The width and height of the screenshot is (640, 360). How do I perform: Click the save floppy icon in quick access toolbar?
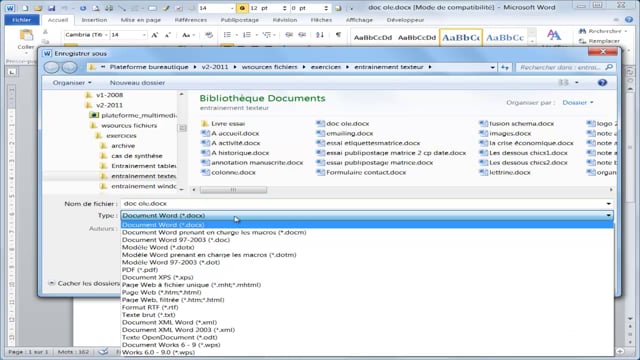[x=51, y=8]
